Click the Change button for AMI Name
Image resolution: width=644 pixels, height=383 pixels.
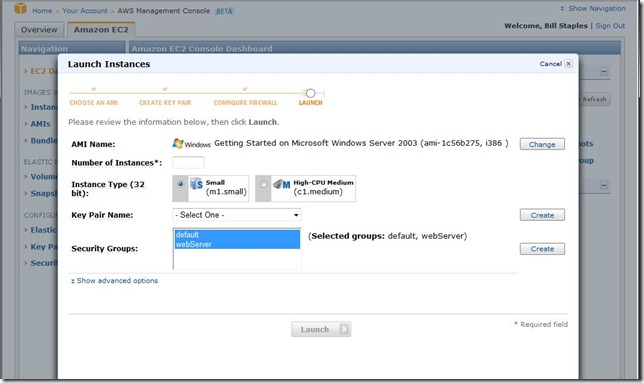pyautogui.click(x=542, y=144)
